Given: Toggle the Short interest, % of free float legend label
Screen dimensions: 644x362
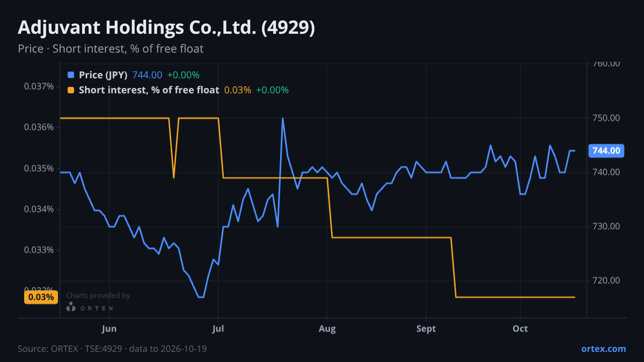Looking at the screenshot, I should coord(149,90).
